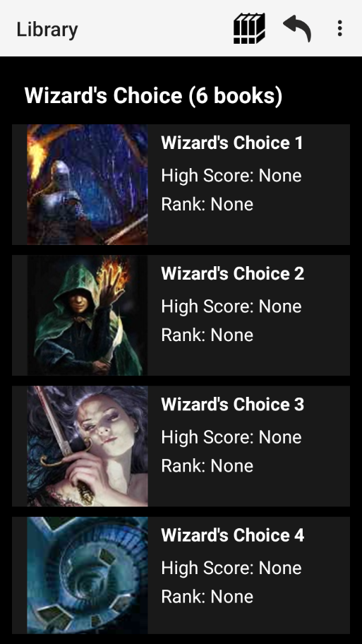
Task: Tap High Score for Wizard's Choice 1
Action: [x=231, y=176]
